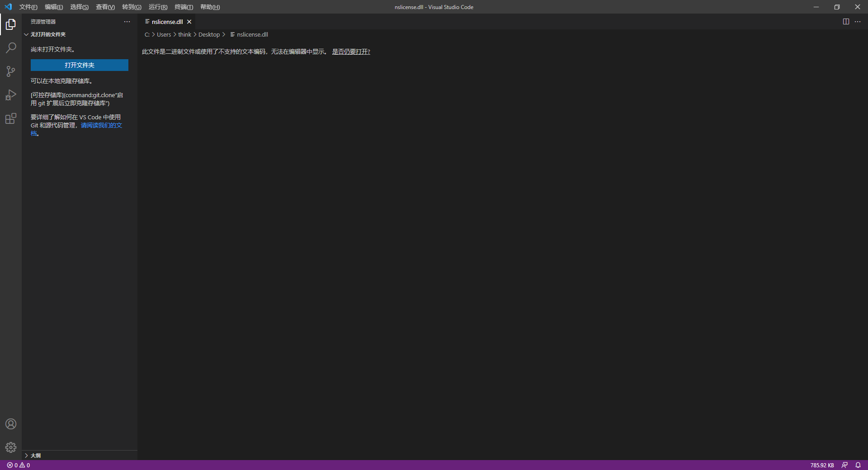Click the 资源管理器 panel title

[43, 22]
